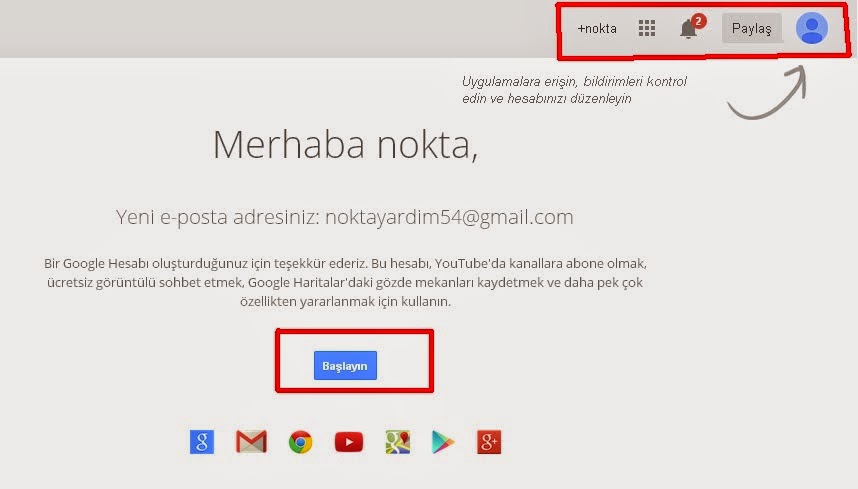Click the Paylaş share button
The height and width of the screenshot is (489, 858).
tap(751, 28)
